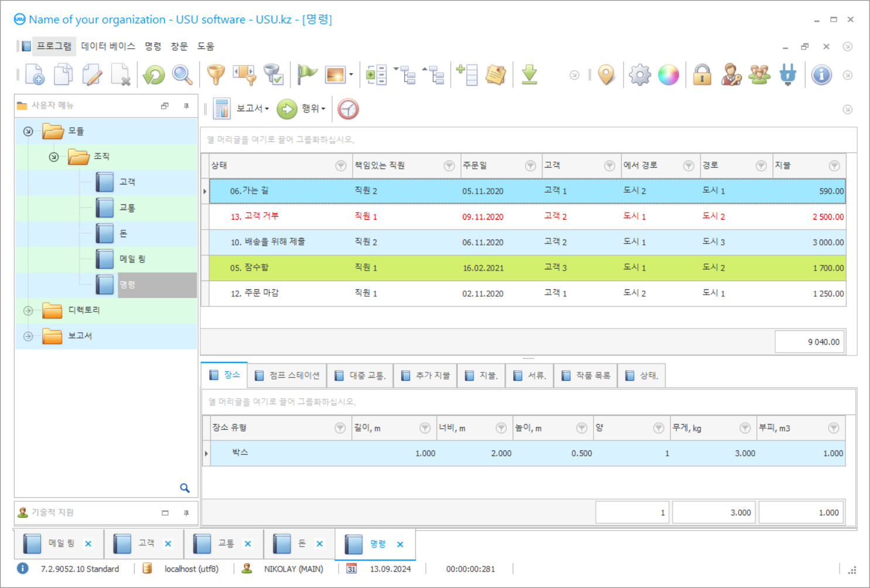Click the filter with checkmark icon
Screen dimensions: 870x588
click(x=273, y=75)
